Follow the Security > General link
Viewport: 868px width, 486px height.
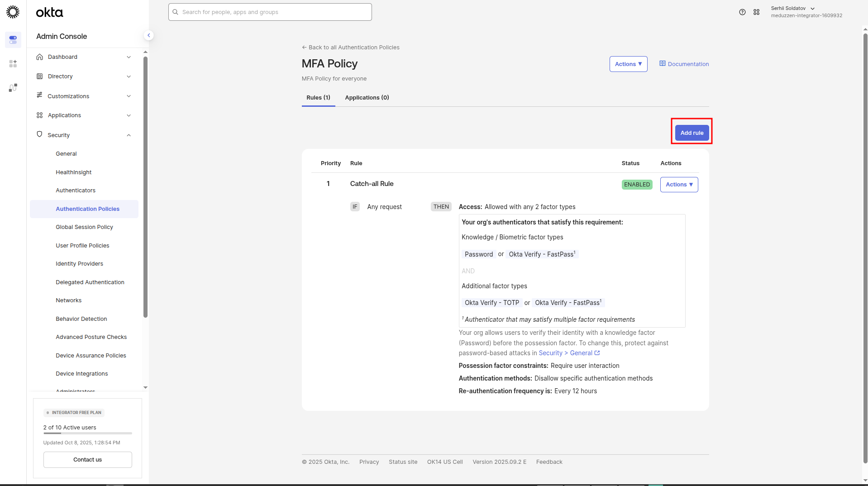tap(569, 353)
